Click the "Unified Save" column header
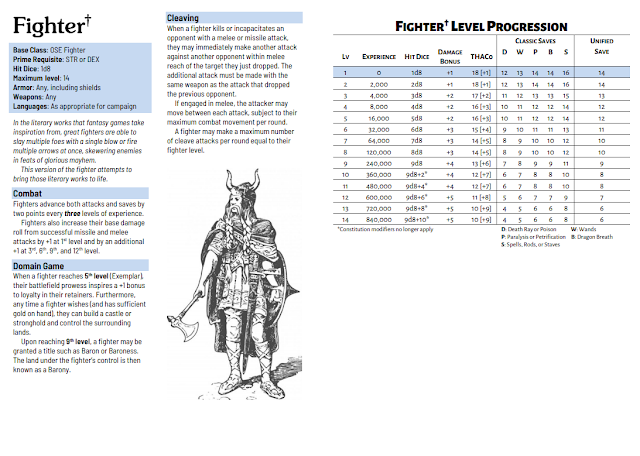The image size is (640, 456). click(x=602, y=46)
